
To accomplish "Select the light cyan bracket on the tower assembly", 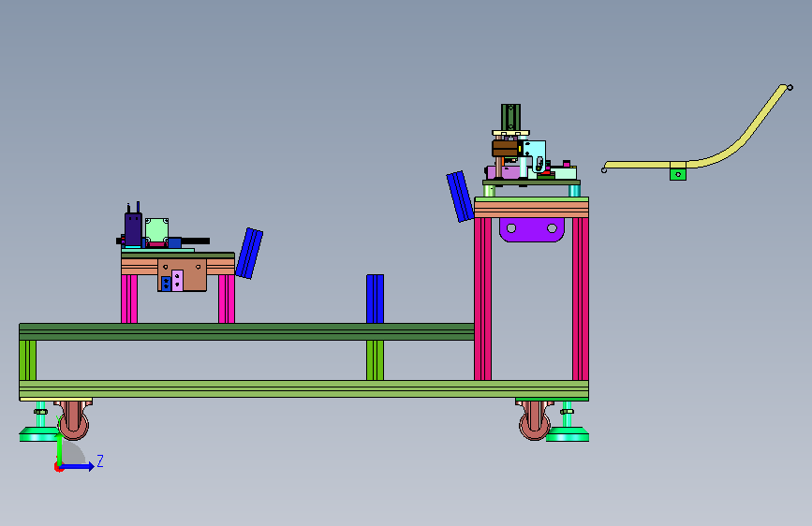I will (x=535, y=155).
